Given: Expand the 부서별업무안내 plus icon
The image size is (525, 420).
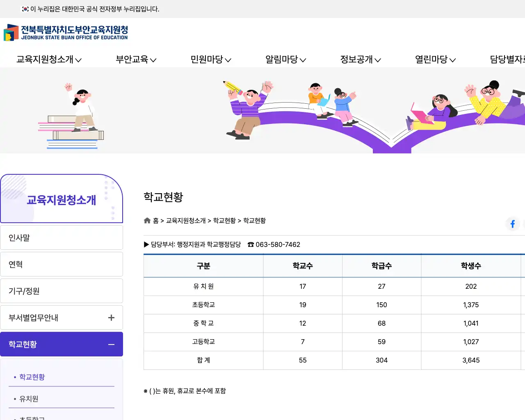Looking at the screenshot, I should [x=111, y=318].
